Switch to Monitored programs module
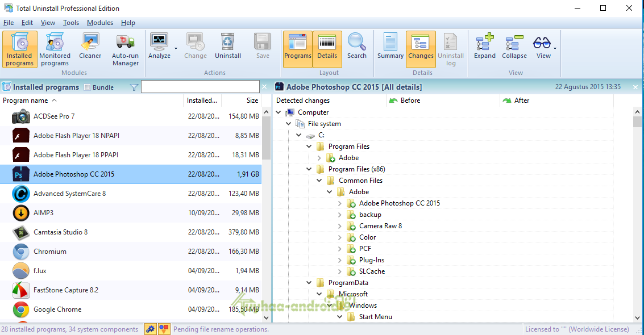Screen dimensions: 644x335 [55, 49]
